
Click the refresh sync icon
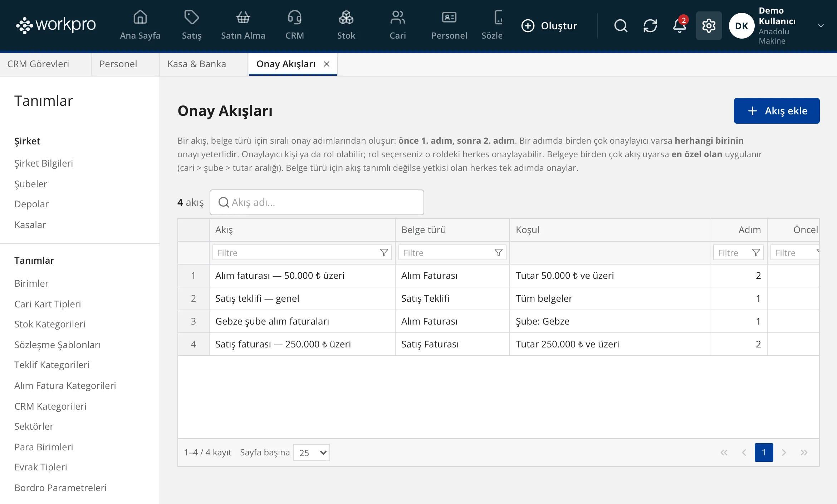650,26
